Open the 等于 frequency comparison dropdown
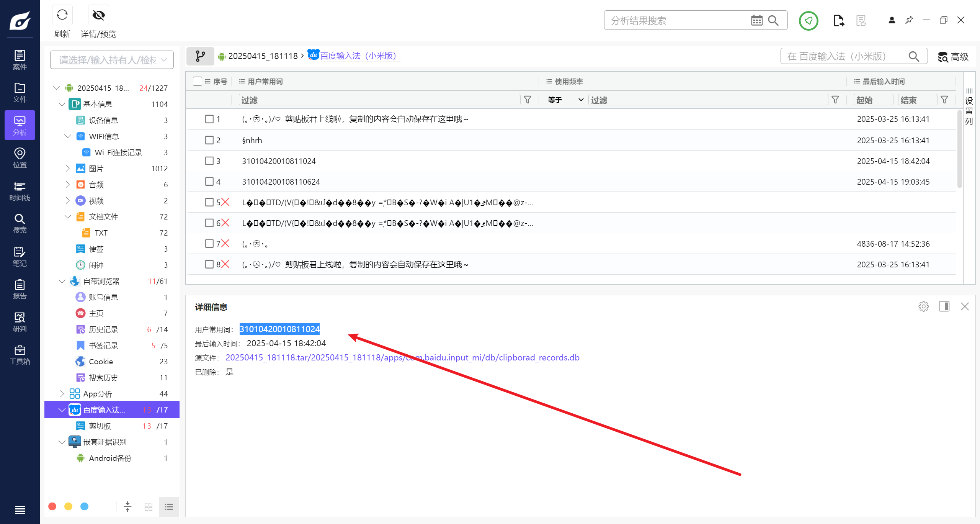The width and height of the screenshot is (980, 524). (x=565, y=100)
